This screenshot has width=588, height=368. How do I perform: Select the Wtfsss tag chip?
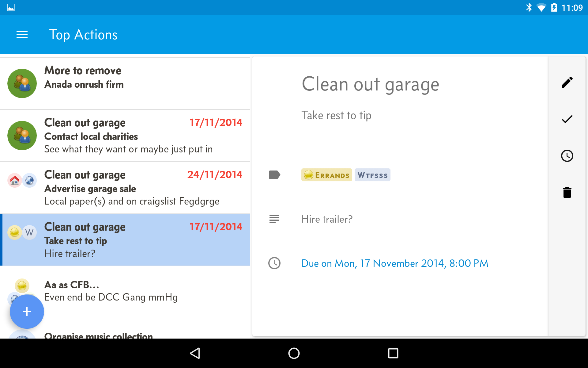click(372, 175)
